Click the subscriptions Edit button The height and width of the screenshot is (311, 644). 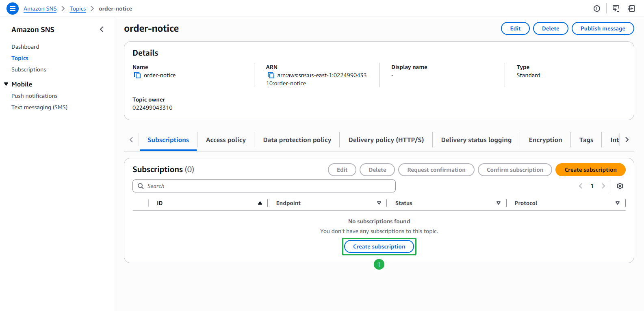click(x=342, y=170)
